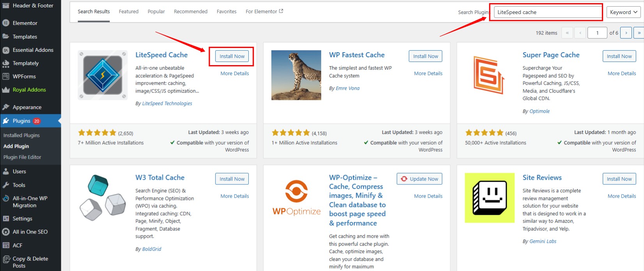Click the All in One SEO gear icon
This screenshot has height=271, width=644.
coord(6,232)
